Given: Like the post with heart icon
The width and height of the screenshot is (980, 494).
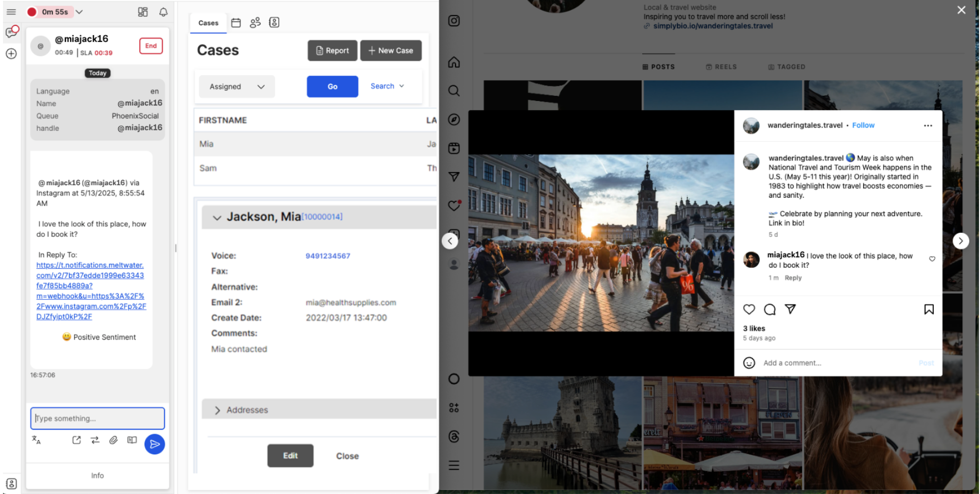Looking at the screenshot, I should tap(749, 309).
